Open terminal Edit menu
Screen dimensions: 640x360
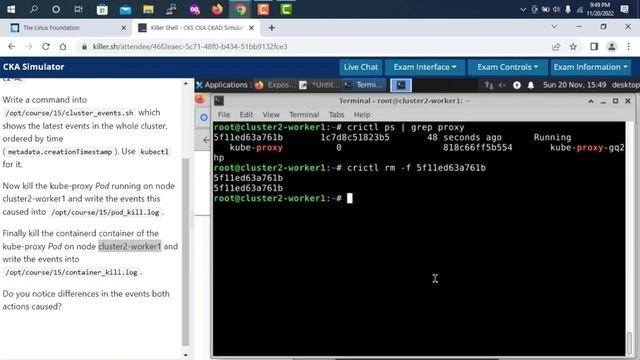(x=246, y=115)
